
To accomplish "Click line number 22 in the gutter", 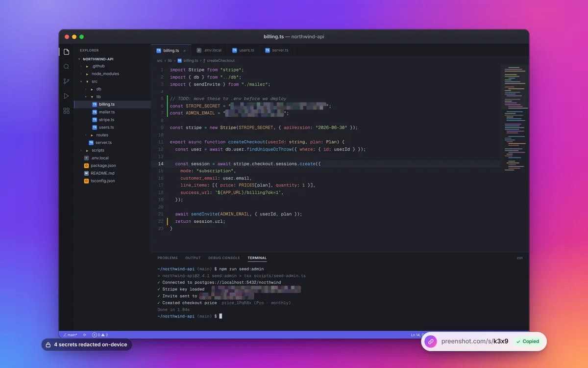I will 161,221.
